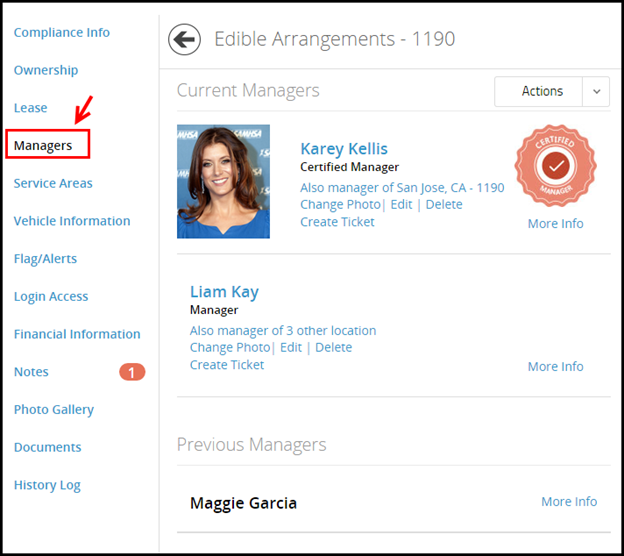Create Ticket for Liam Kay
The width and height of the screenshot is (624, 556).
pos(227,365)
